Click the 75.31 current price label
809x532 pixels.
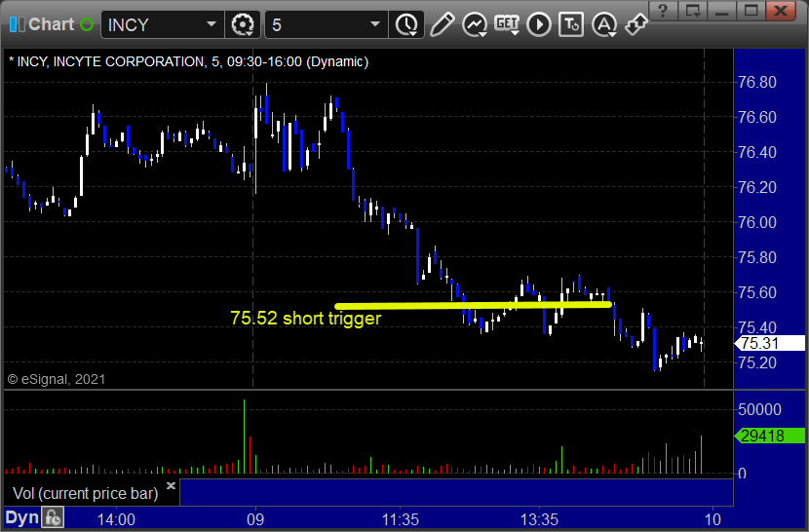tap(771, 343)
